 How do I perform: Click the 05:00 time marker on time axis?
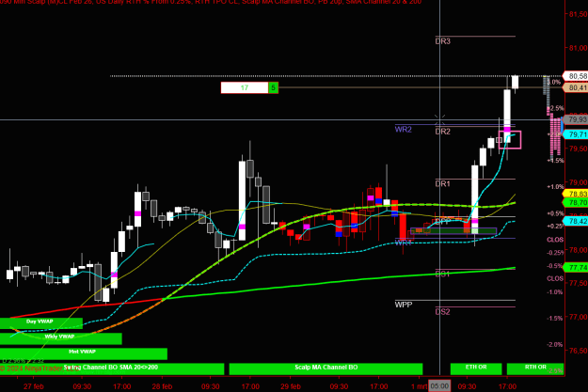tap(439, 386)
